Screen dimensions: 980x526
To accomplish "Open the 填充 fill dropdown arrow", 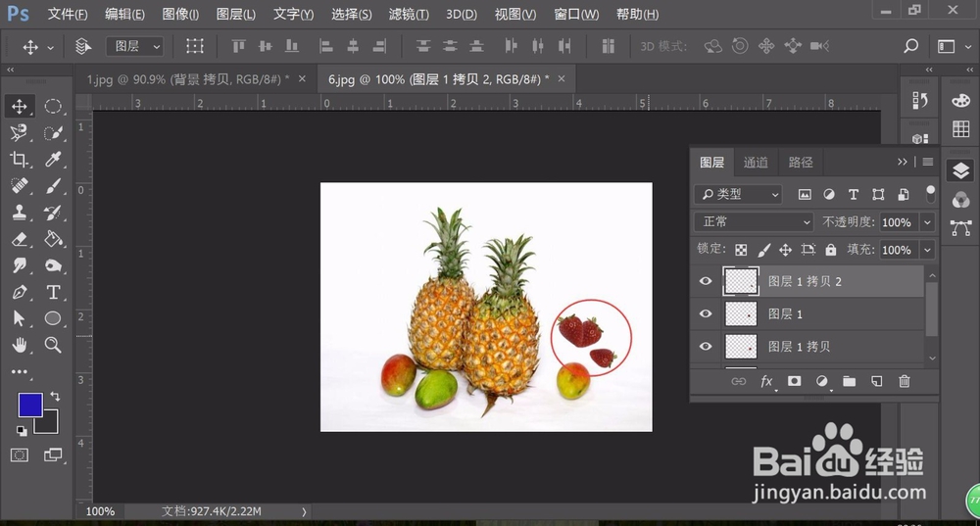I will [927, 250].
